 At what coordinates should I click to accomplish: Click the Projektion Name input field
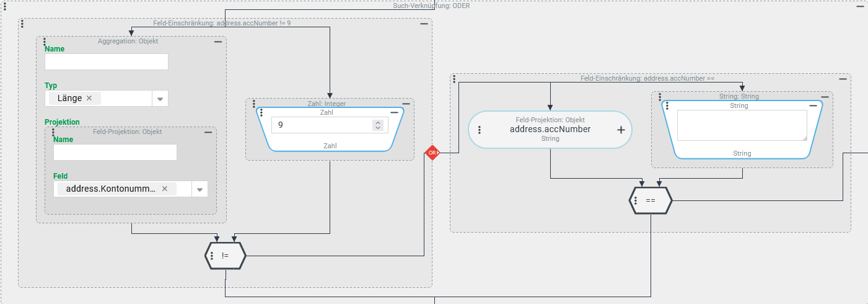click(115, 153)
